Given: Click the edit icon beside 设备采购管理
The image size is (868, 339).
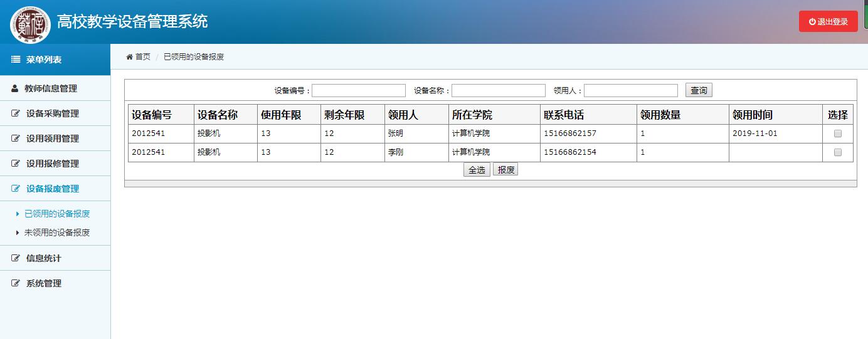Looking at the screenshot, I should point(16,113).
